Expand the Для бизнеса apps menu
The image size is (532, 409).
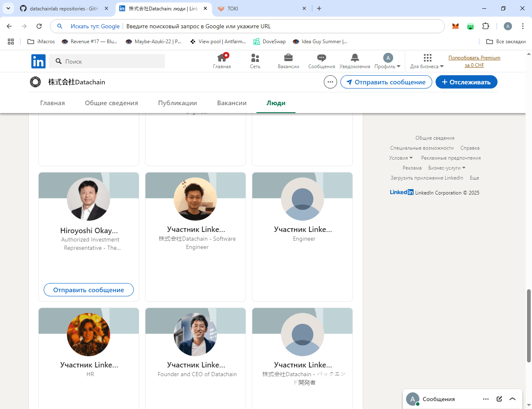click(x=427, y=61)
